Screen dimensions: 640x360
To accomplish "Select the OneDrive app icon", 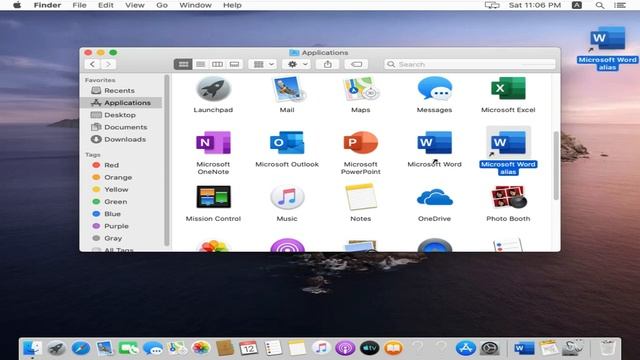I will pos(434,197).
